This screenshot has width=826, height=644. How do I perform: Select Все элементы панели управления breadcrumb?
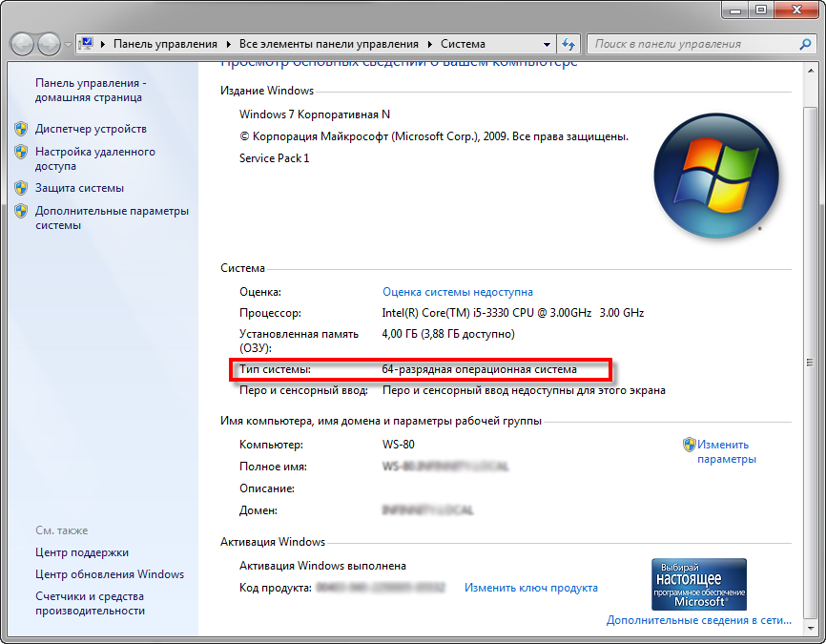(329, 44)
